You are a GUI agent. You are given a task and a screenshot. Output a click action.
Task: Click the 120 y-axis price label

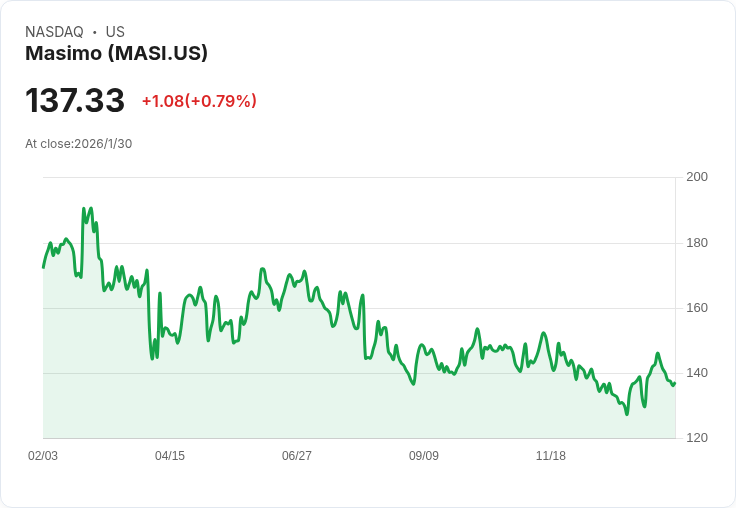click(697, 438)
